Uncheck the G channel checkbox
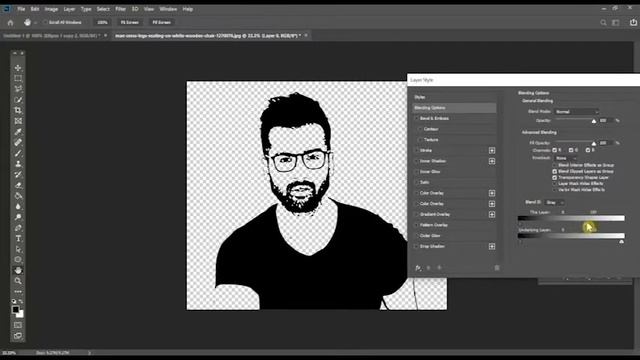640x360 pixels. pos(571,150)
